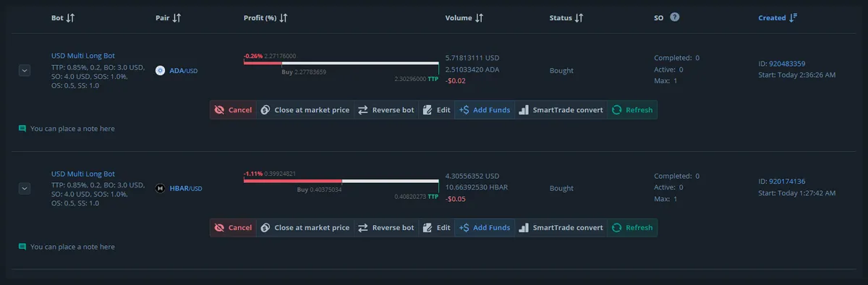Click the HBAR coin icon
868x285 pixels.
coord(161,189)
